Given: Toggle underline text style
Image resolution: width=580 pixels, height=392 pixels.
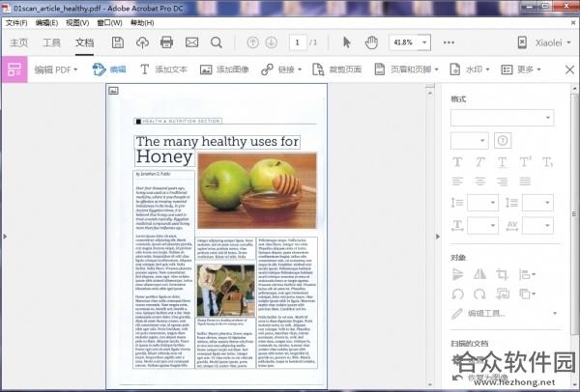Looking at the screenshot, I should coord(502,162).
